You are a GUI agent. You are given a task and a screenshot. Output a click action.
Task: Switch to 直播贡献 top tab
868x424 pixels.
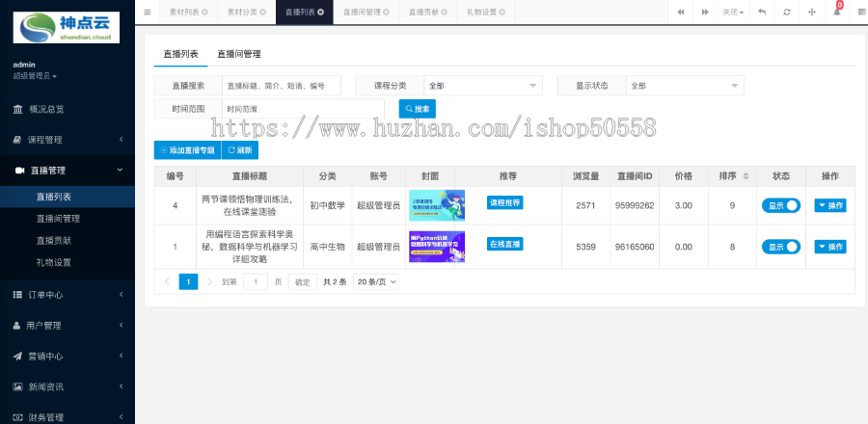(423, 13)
